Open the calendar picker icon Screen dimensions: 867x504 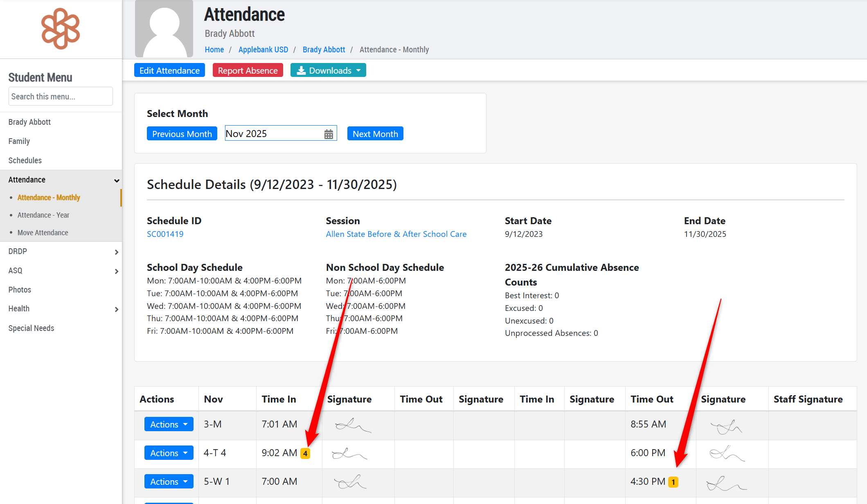(x=329, y=134)
